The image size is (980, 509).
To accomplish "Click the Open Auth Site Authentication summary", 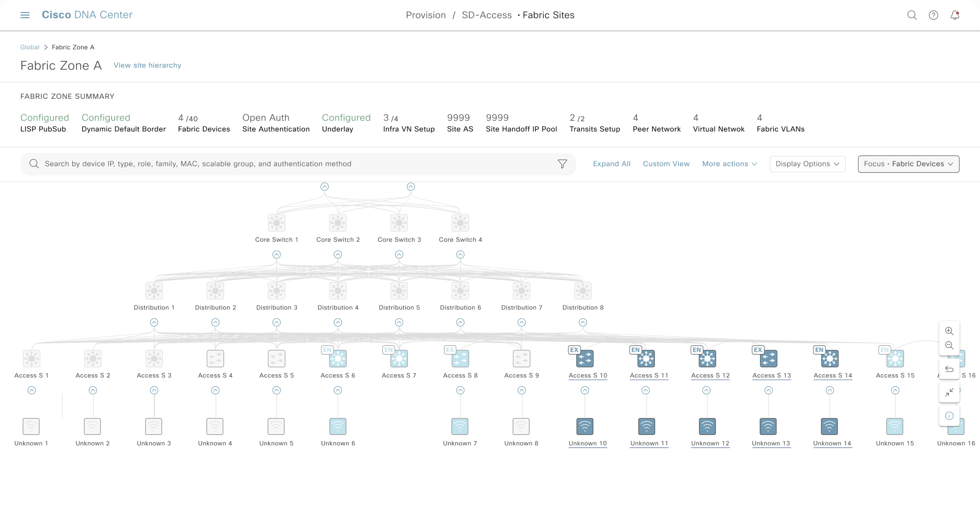I will 276,123.
